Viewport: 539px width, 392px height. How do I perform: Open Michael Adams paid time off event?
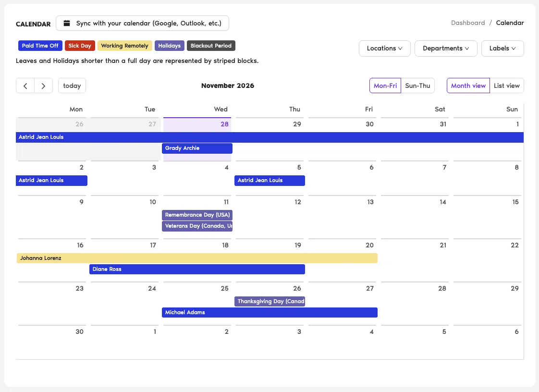[x=269, y=313]
